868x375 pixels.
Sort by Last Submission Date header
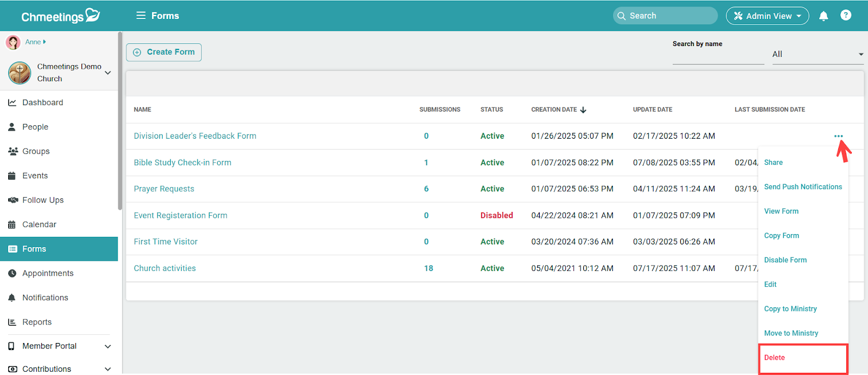(x=770, y=109)
